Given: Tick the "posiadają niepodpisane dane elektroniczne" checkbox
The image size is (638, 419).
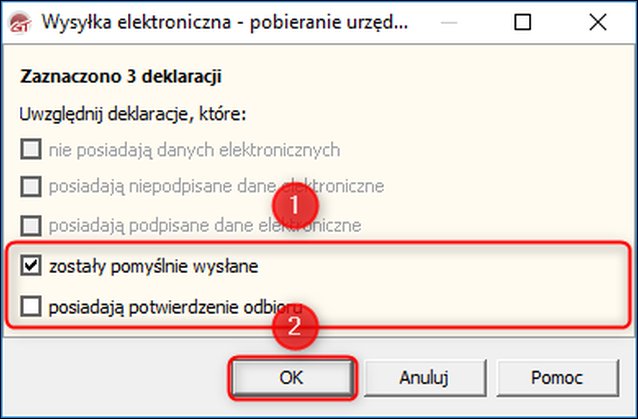Looking at the screenshot, I should [31, 186].
